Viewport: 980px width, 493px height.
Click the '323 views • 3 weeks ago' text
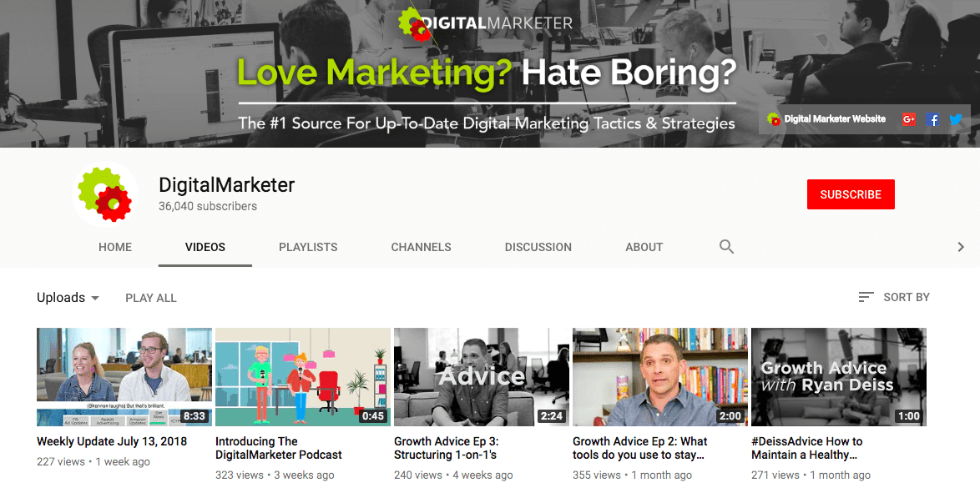pos(275,475)
